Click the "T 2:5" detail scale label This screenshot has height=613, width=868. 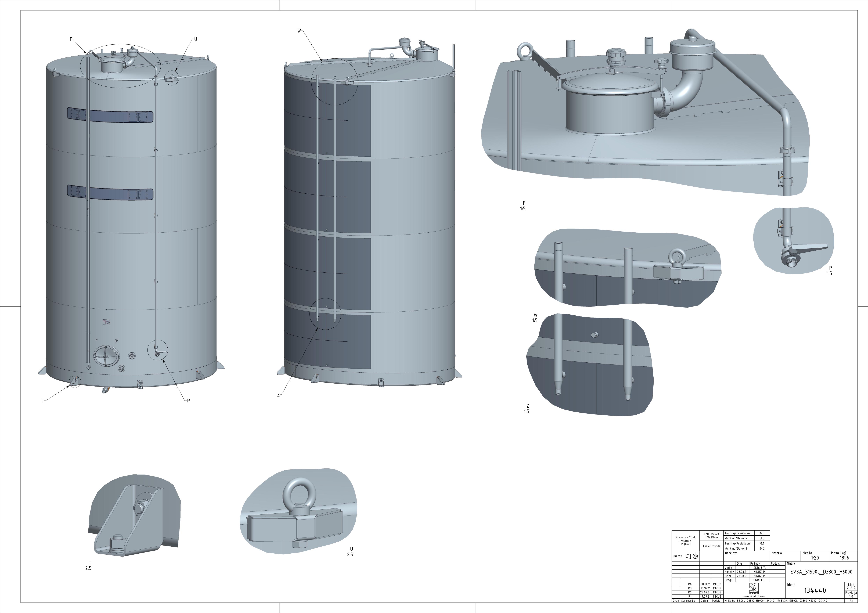88,565
